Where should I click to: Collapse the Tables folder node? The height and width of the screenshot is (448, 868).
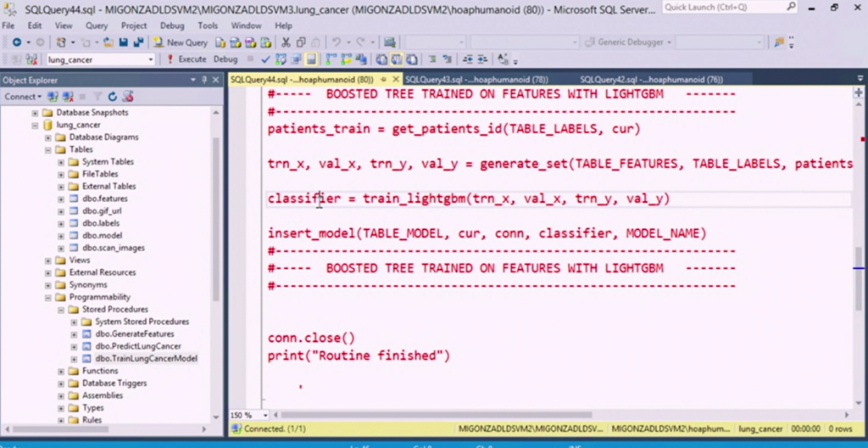[48, 149]
